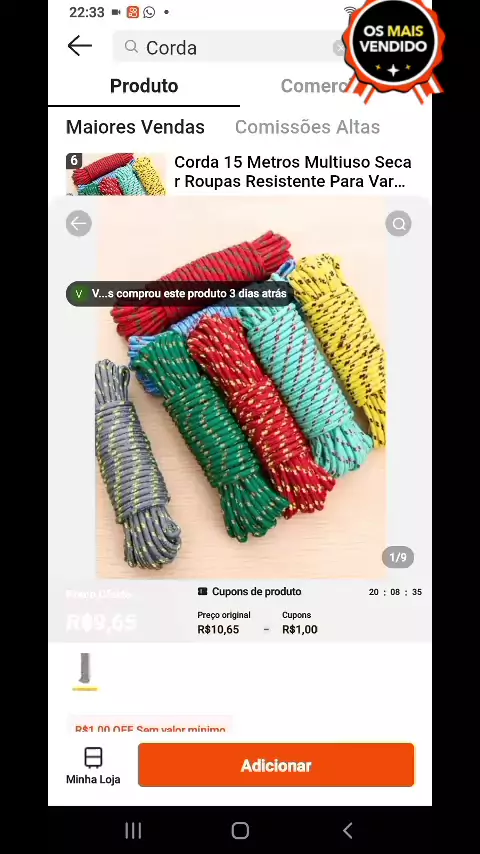The height and width of the screenshot is (854, 480).
Task: Tap the gray back arrow over product image
Action: pyautogui.click(x=79, y=223)
